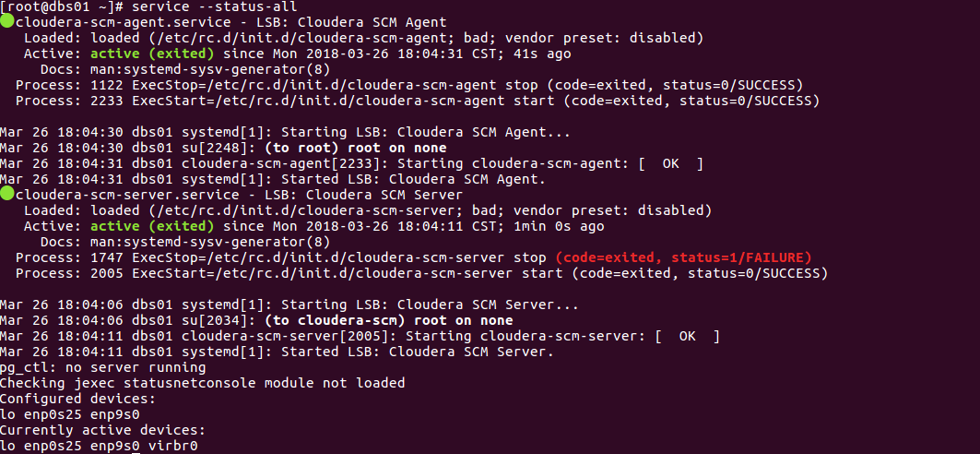The width and height of the screenshot is (980, 454).
Task: Click the agent's man:systemd-sysv-generator(8) docs entry
Action: click(210, 69)
